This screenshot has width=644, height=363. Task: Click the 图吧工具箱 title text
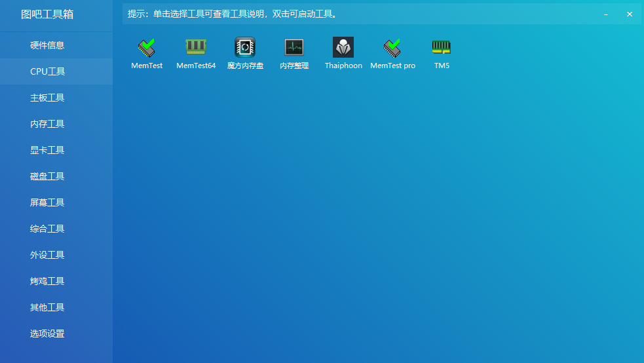(x=47, y=14)
